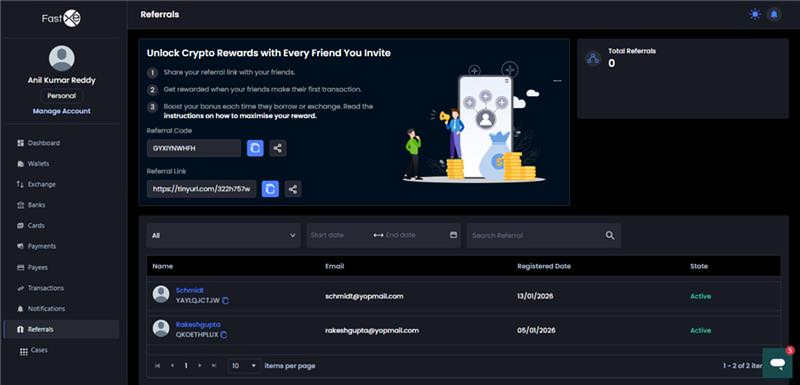
Task: Copy Schmidt's code YAYLQJCTJW
Action: point(226,301)
